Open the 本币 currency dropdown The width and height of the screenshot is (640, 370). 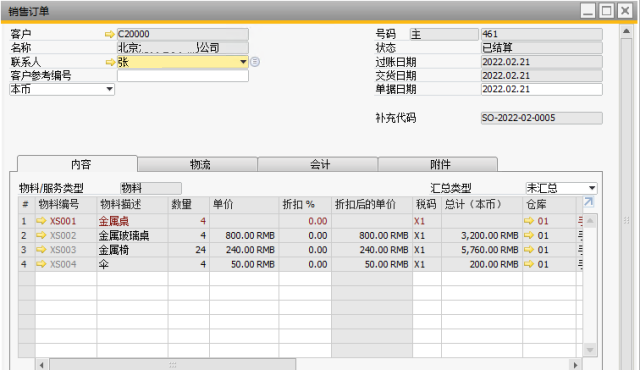tap(109, 89)
